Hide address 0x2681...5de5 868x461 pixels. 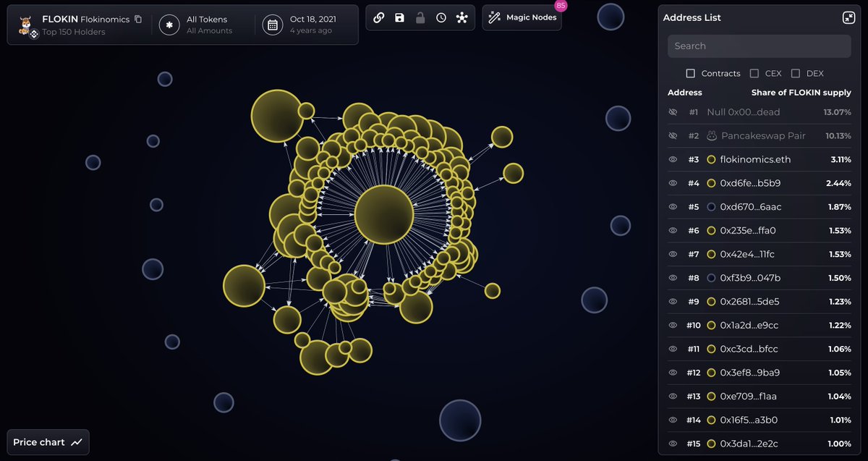click(673, 301)
